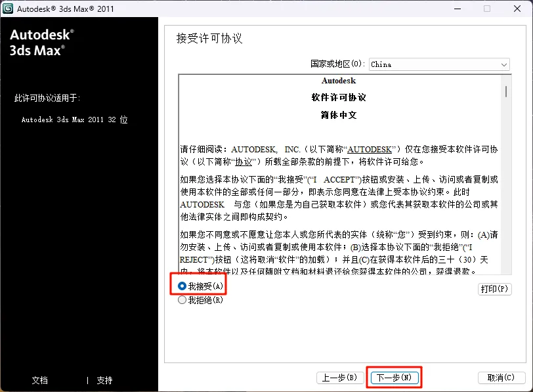Viewport: 533px width, 392px height.
Task: Minimize the installer window
Action: click(458, 9)
